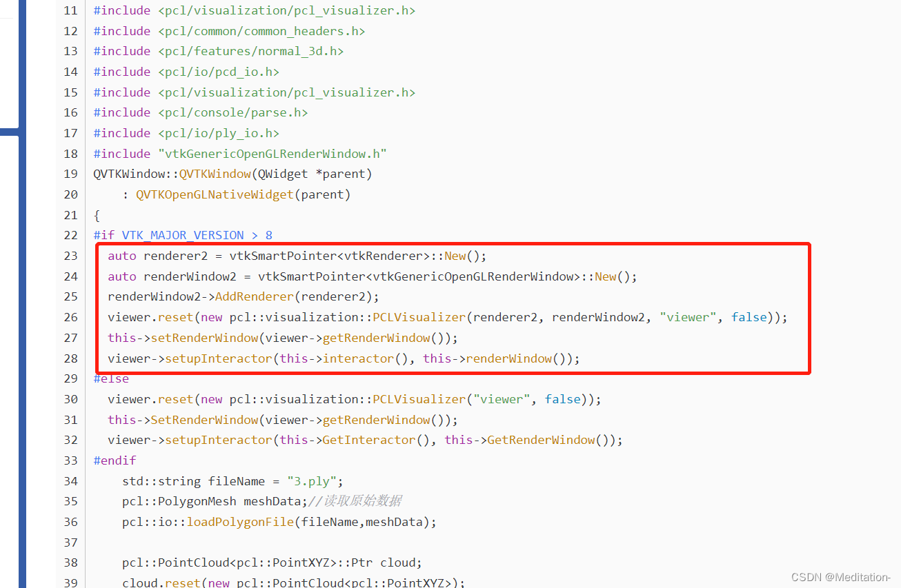Image resolution: width=901 pixels, height=588 pixels.
Task: Click line number 15
Action: (70, 92)
